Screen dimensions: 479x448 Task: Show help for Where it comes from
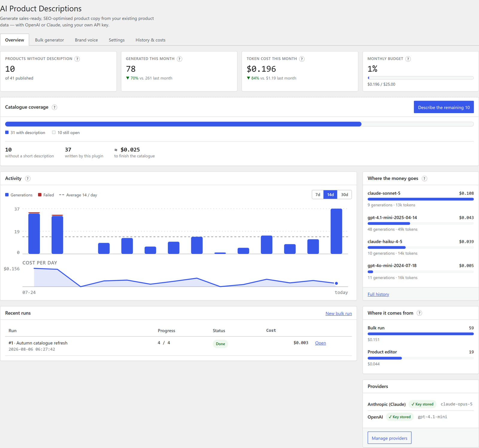[419, 313]
